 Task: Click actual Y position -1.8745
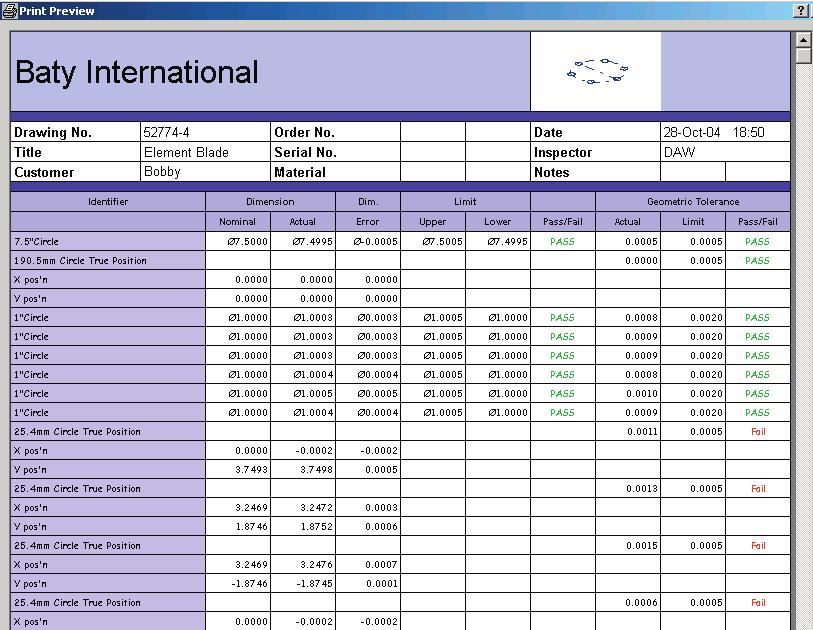coord(315,584)
